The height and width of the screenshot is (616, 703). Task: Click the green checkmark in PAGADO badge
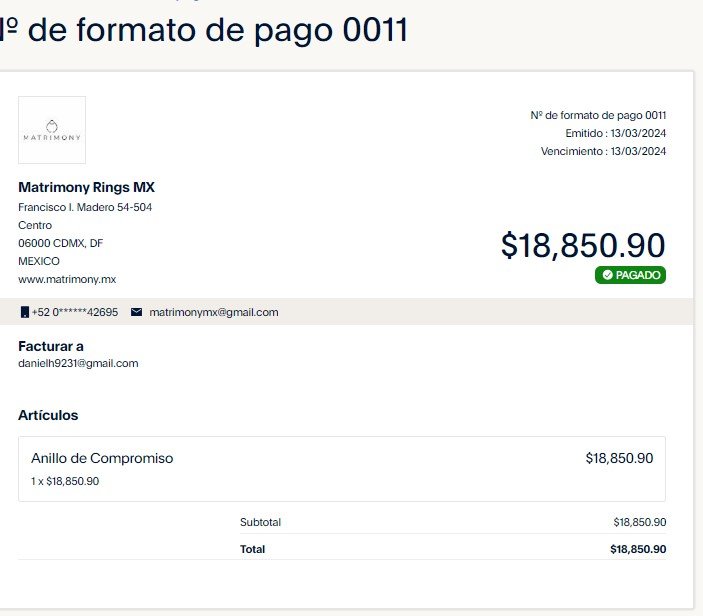pyautogui.click(x=608, y=275)
